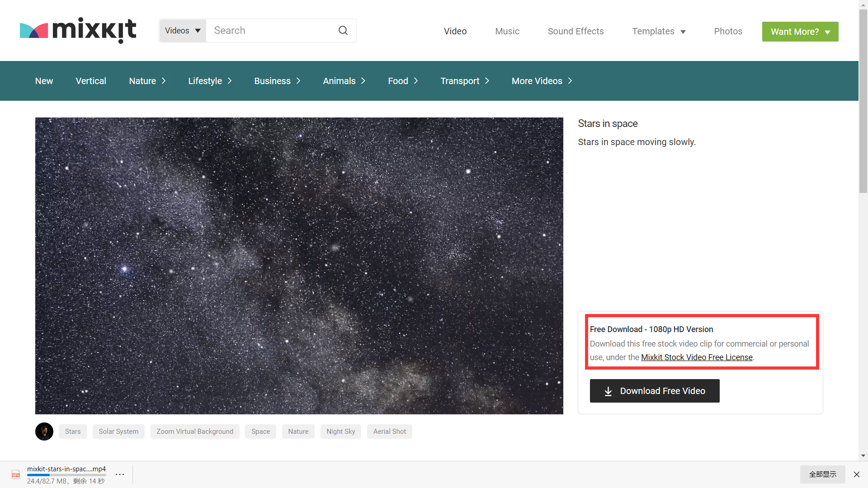Toggle the Night Sky tag filter
This screenshot has height=488, width=868.
pyautogui.click(x=341, y=432)
